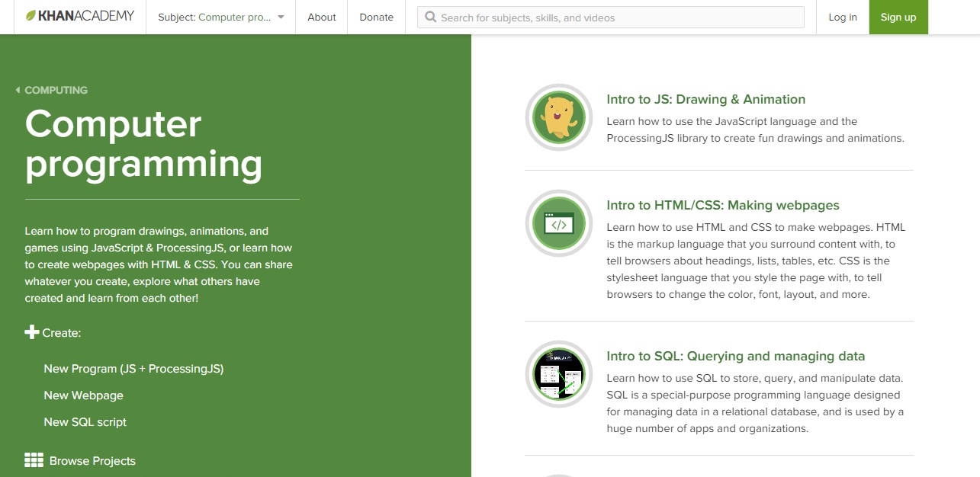Open Intro to JS: Drawing & Animation
The width and height of the screenshot is (980, 477).
pyautogui.click(x=706, y=99)
